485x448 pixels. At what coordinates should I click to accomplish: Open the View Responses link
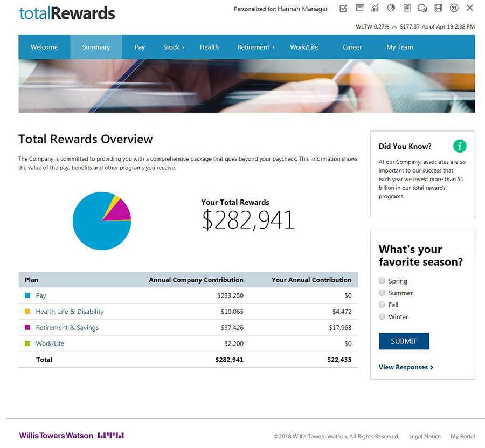[x=403, y=367]
